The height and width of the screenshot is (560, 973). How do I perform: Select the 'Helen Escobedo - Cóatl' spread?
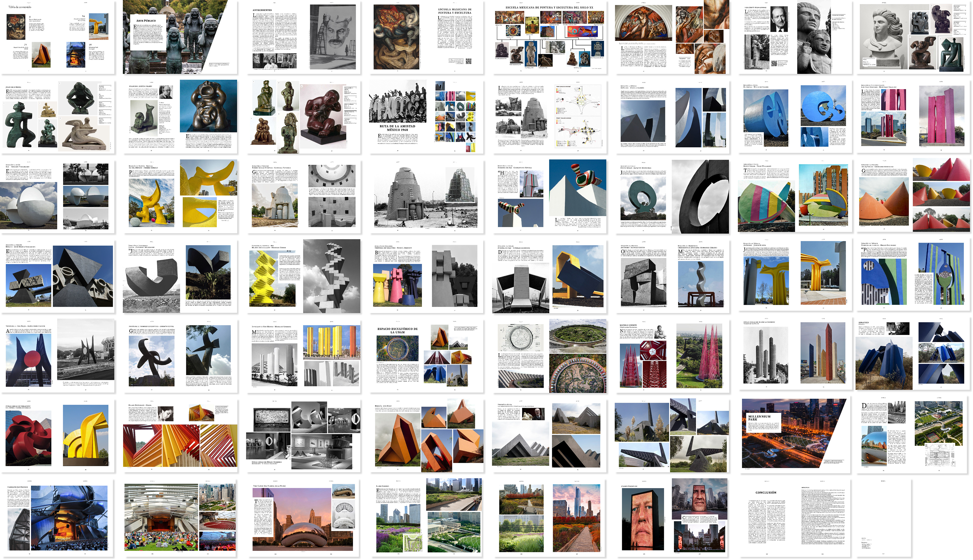point(180,436)
